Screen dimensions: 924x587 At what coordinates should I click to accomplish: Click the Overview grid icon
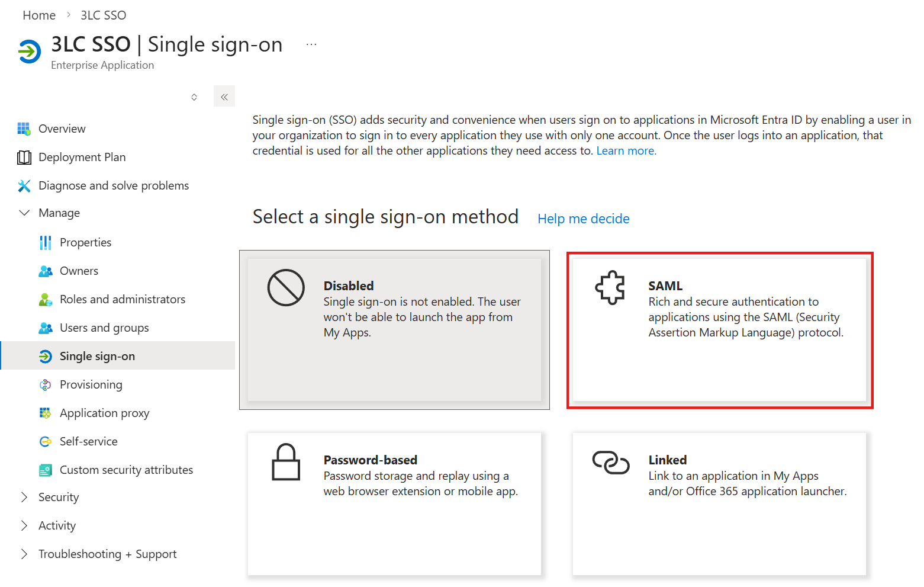point(24,129)
